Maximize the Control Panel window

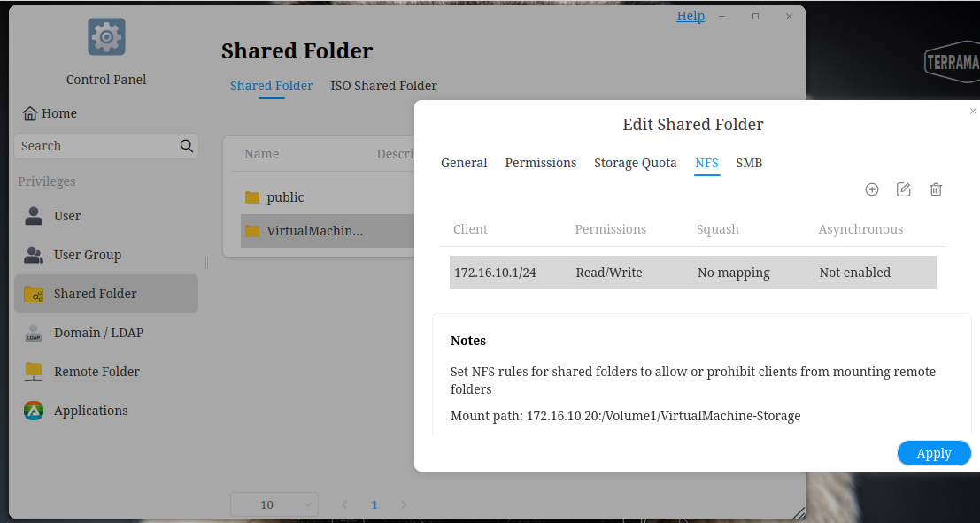point(756,17)
